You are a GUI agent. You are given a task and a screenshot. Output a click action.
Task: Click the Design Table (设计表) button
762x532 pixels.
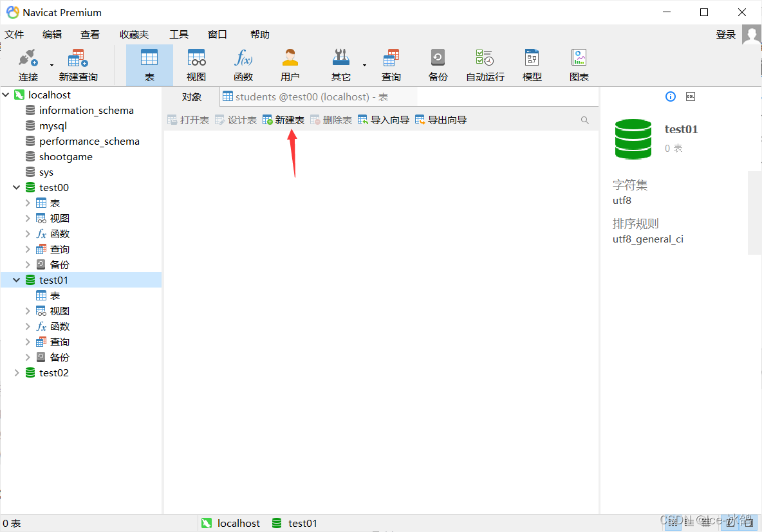pyautogui.click(x=236, y=120)
